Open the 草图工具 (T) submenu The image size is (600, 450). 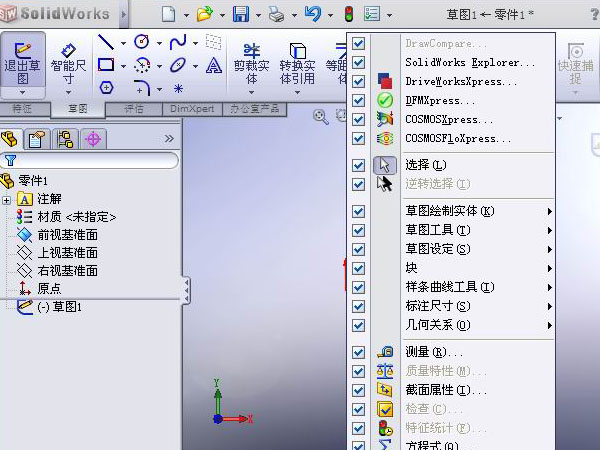click(x=478, y=230)
